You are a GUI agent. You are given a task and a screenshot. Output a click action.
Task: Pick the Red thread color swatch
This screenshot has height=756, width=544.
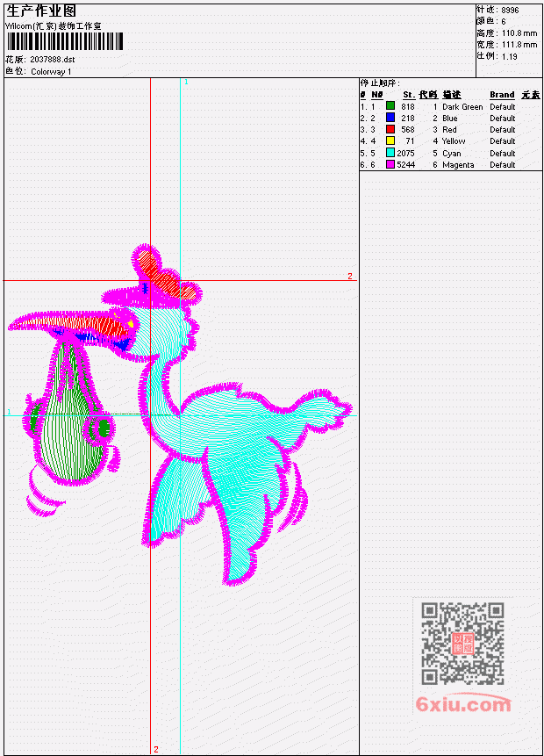[x=390, y=129]
